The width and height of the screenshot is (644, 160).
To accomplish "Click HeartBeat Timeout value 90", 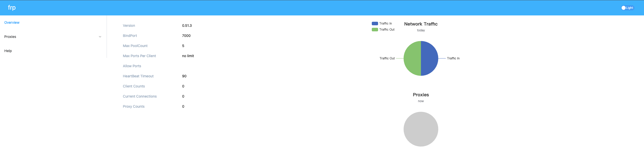I will (x=184, y=76).
